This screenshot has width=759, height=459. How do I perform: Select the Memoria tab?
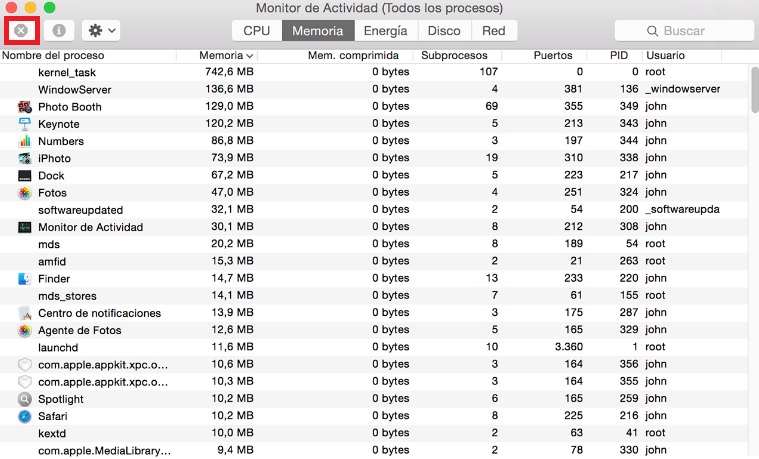coord(318,31)
